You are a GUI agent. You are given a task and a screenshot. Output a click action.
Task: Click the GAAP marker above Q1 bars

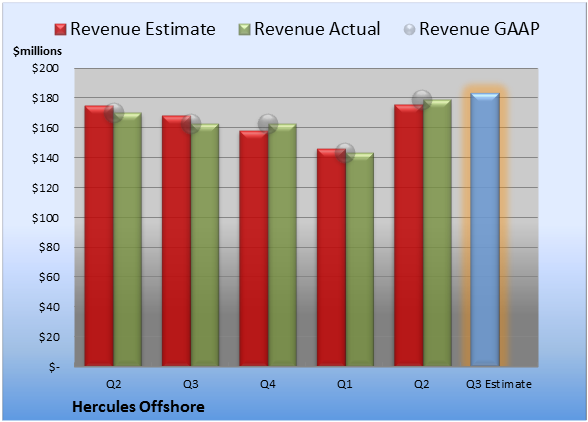345,153
